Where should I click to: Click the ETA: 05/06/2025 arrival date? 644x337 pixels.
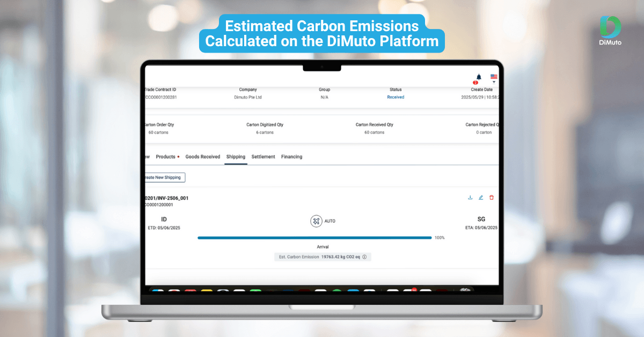pos(481,228)
